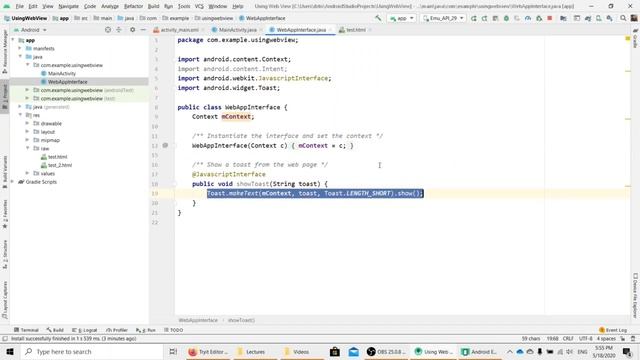The image size is (640, 360).
Task: Click the Debug app bug icon
Action: point(506,18)
